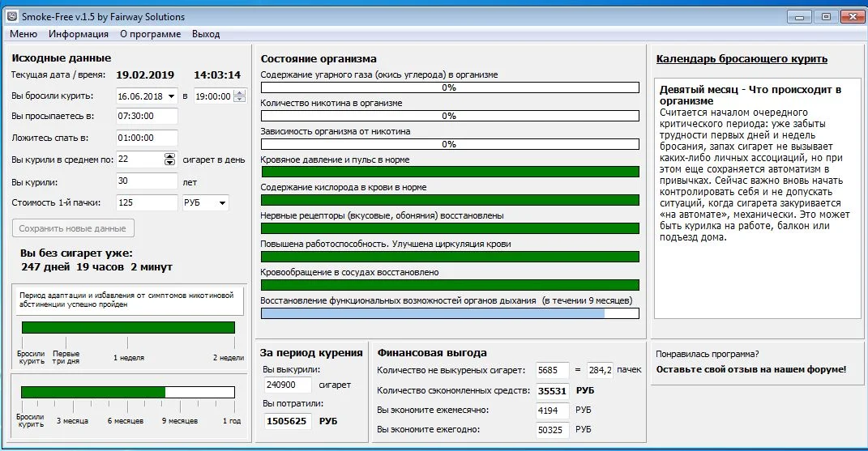Decrease cigarettes per day with the down arrow
This screenshot has width=868, height=451.
coord(169,163)
